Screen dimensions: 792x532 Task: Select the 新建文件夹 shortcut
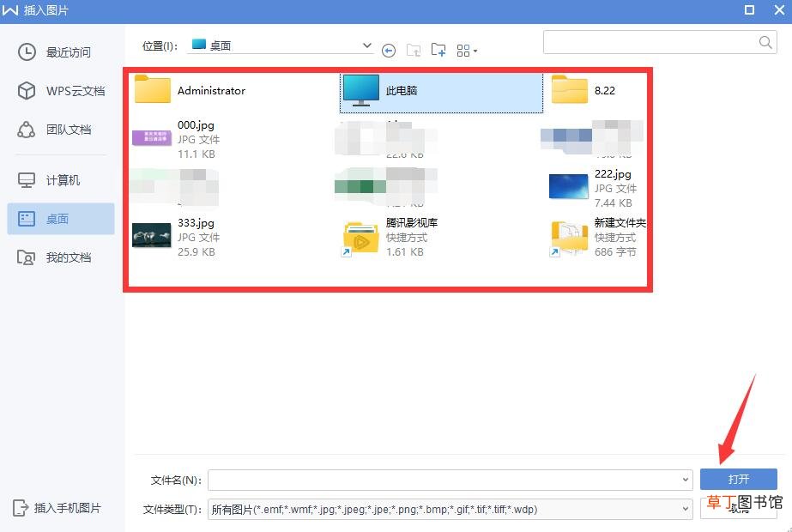(598, 237)
